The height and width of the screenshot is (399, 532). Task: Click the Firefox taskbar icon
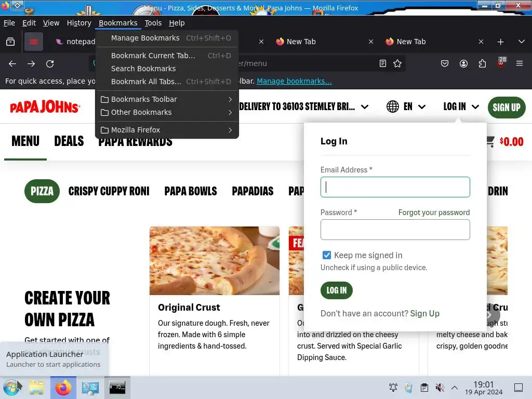coord(63,388)
